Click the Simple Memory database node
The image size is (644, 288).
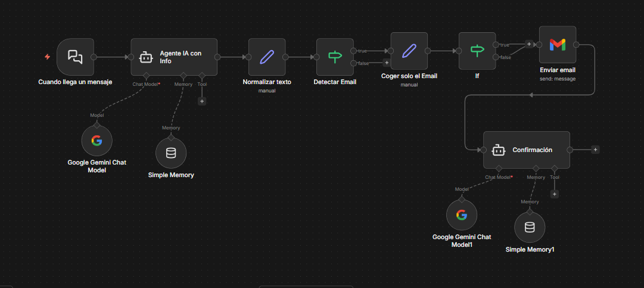point(171,153)
